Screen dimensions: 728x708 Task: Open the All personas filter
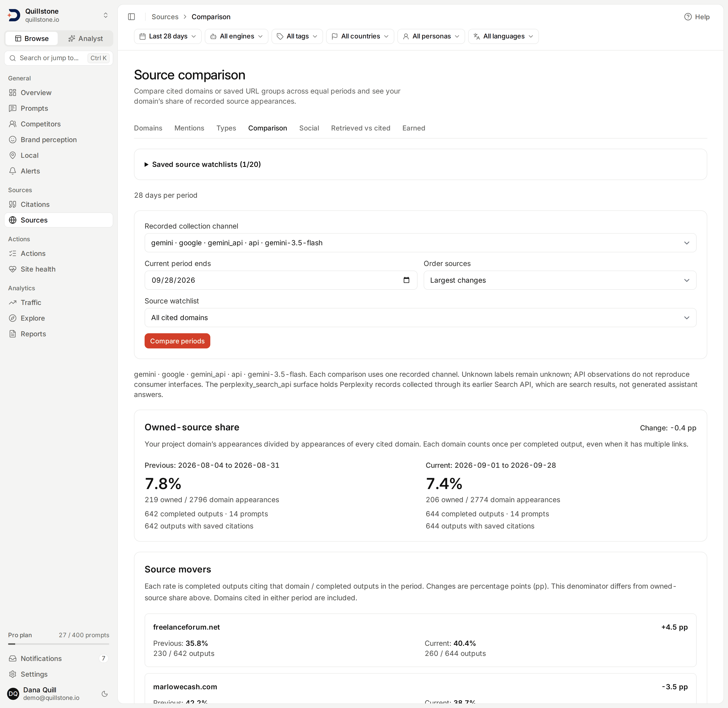431,36
